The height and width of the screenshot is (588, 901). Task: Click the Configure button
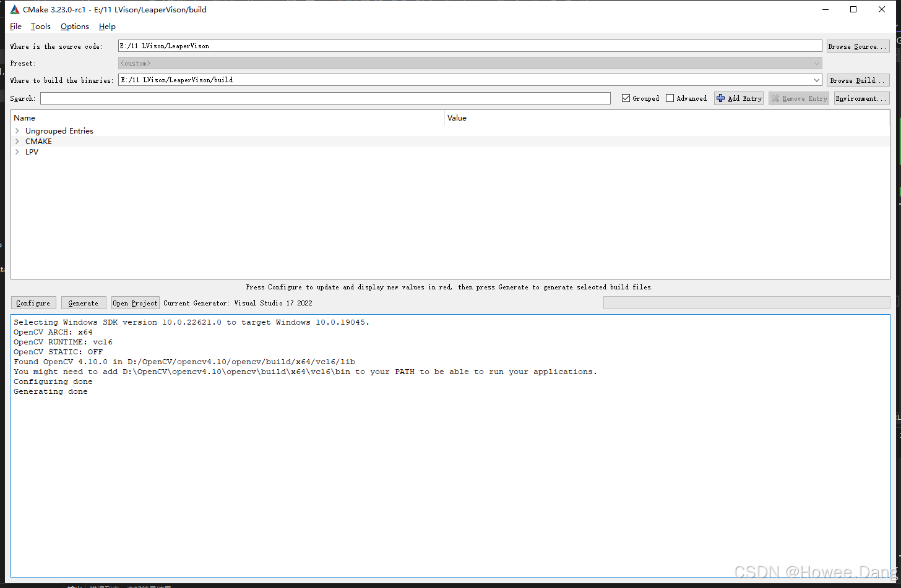click(33, 303)
